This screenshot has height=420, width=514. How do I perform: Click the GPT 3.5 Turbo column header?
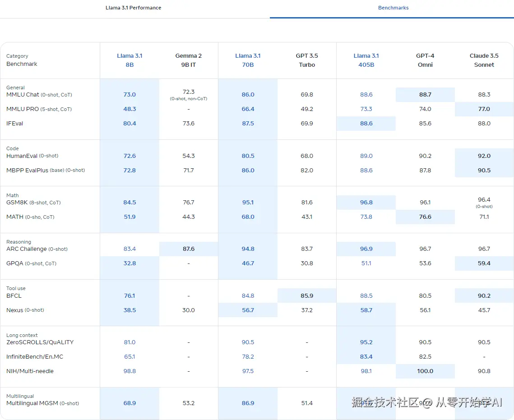point(307,60)
